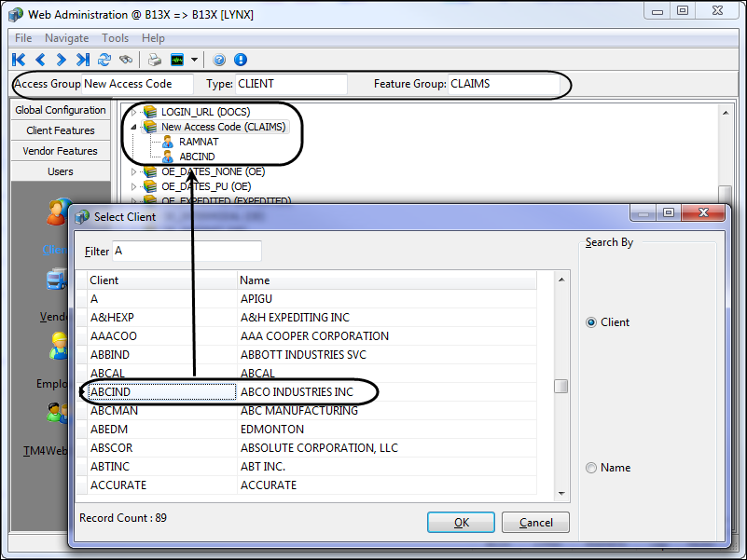This screenshot has width=747, height=560.
Task: Open the Navigate menu
Action: coord(67,38)
